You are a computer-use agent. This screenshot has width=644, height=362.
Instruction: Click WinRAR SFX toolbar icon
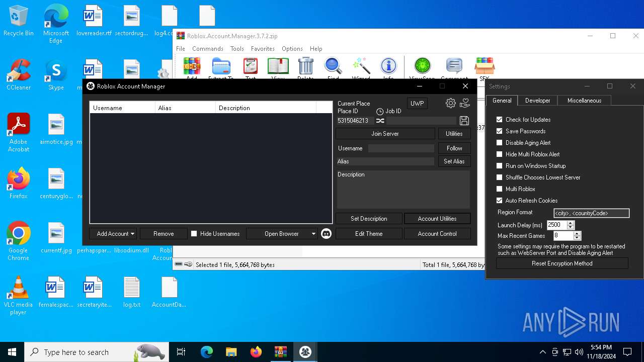coord(485,68)
